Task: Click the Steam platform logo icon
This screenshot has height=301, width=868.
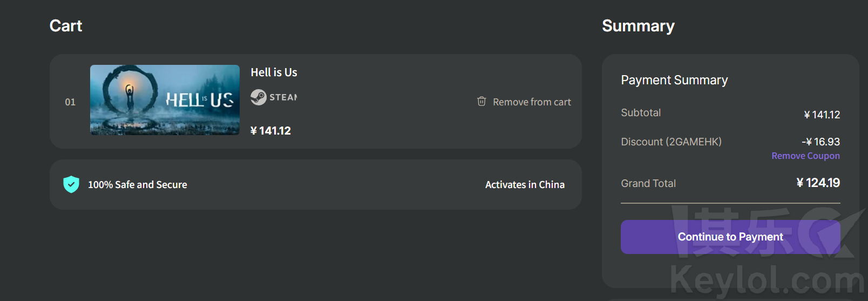Action: pos(259,97)
